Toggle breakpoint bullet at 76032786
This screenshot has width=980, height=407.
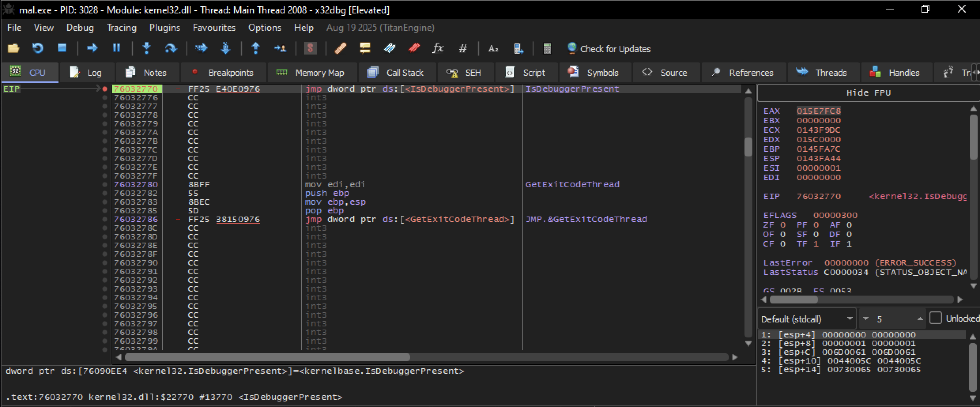pyautogui.click(x=105, y=219)
